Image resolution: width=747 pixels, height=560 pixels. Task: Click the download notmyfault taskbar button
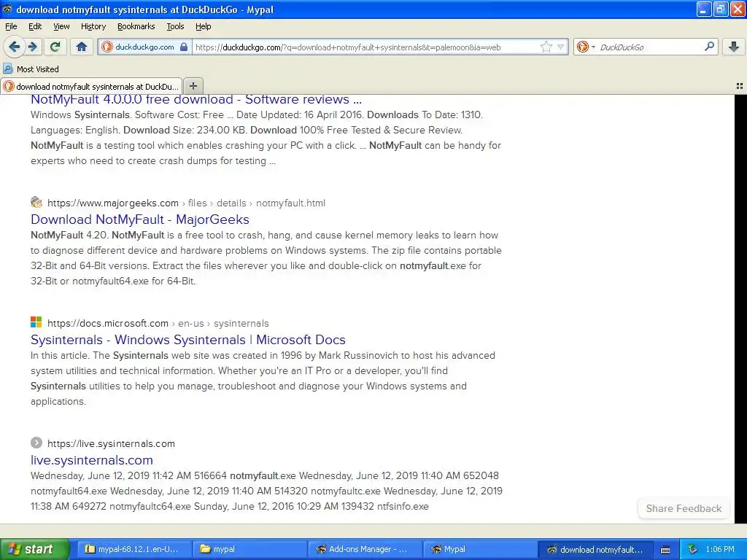coord(595,549)
